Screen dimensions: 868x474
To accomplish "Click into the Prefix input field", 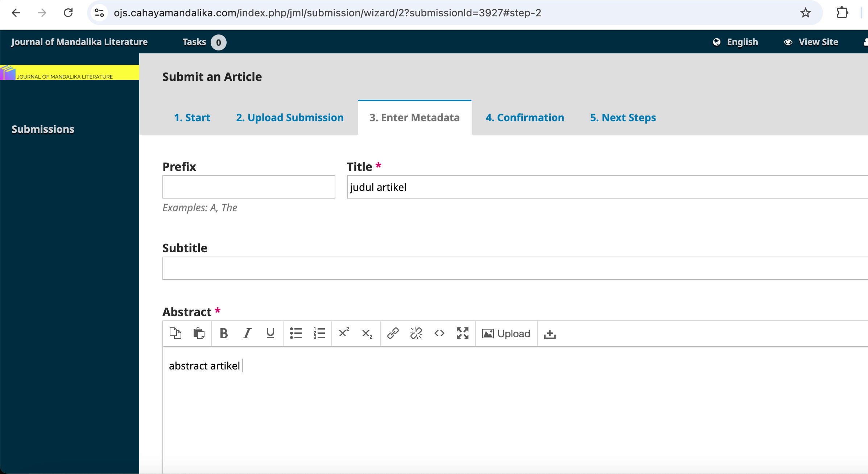I will click(x=249, y=187).
